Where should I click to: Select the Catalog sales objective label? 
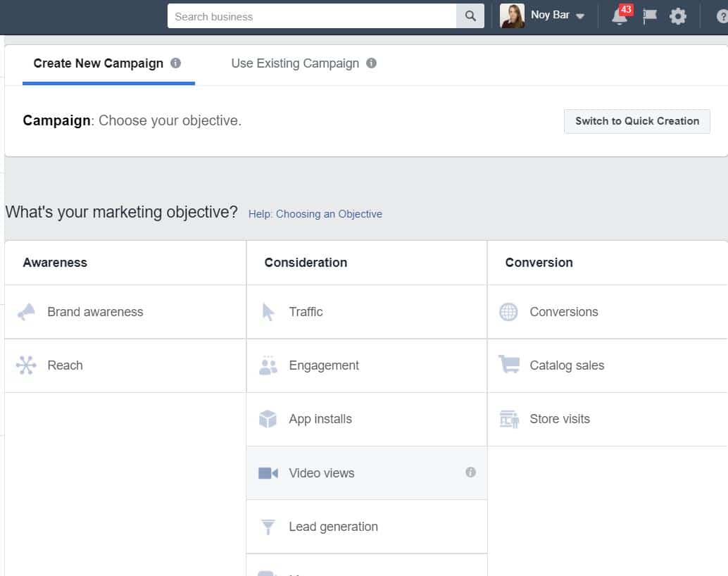coord(567,365)
